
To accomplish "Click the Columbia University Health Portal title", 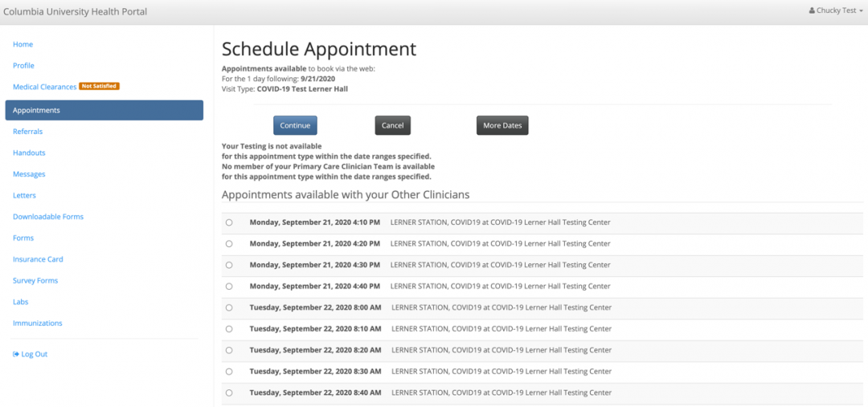I will point(75,12).
